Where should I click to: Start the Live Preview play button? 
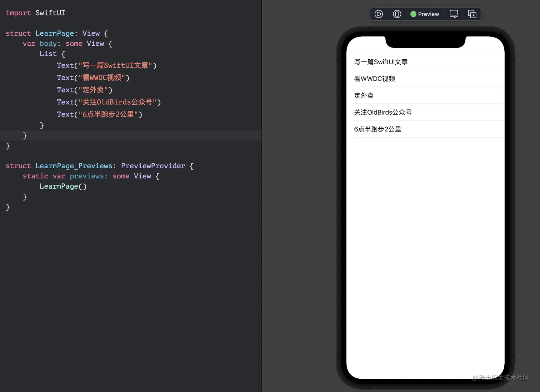[x=379, y=14]
